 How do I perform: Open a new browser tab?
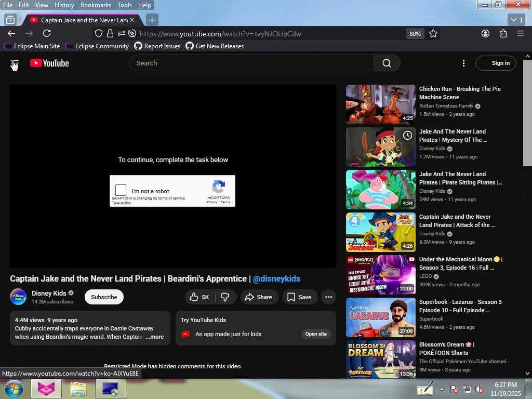[152, 20]
